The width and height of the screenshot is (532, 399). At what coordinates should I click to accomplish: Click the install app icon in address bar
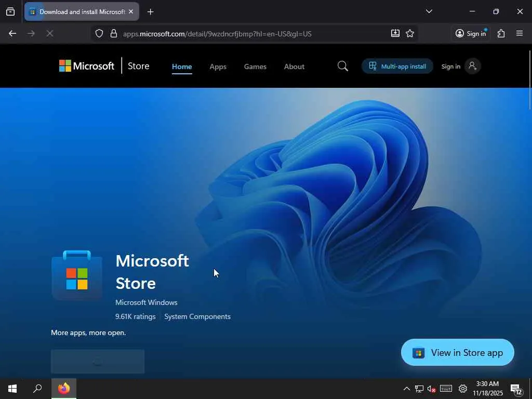(x=395, y=33)
